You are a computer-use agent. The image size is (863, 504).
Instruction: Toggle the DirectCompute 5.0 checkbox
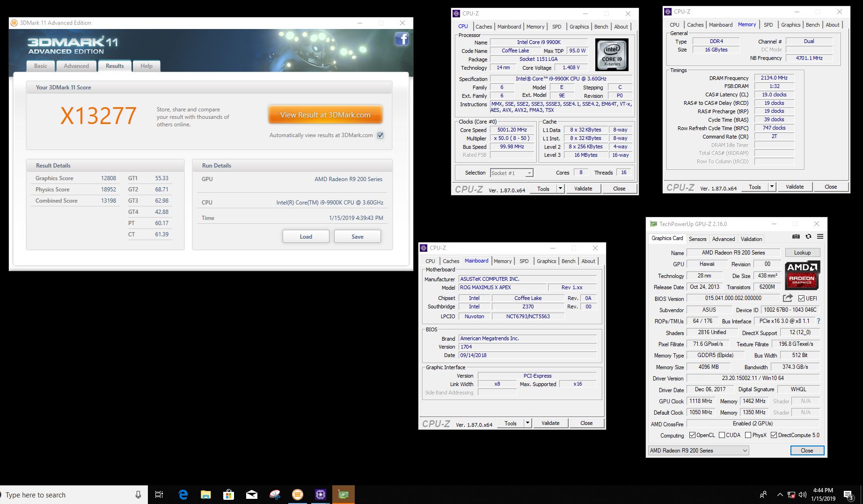[x=774, y=435]
